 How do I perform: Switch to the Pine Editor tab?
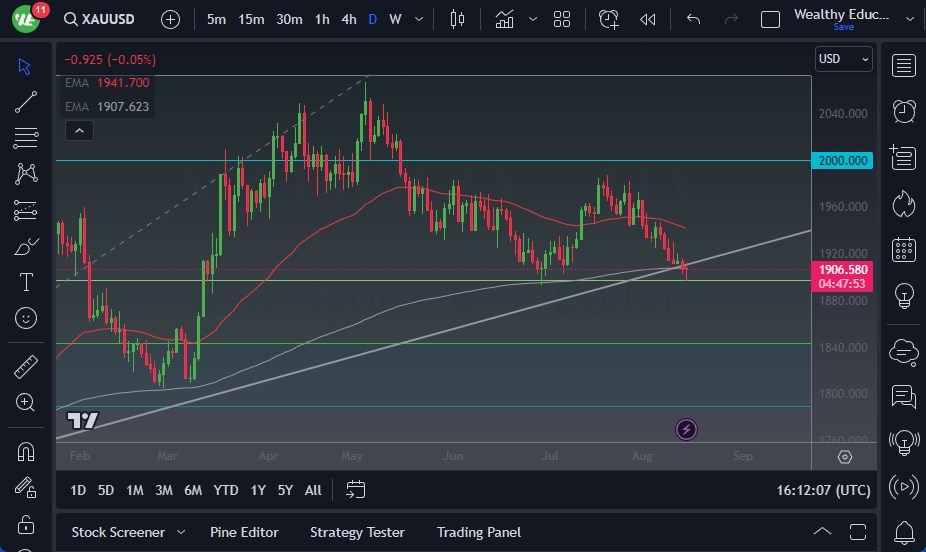click(244, 532)
